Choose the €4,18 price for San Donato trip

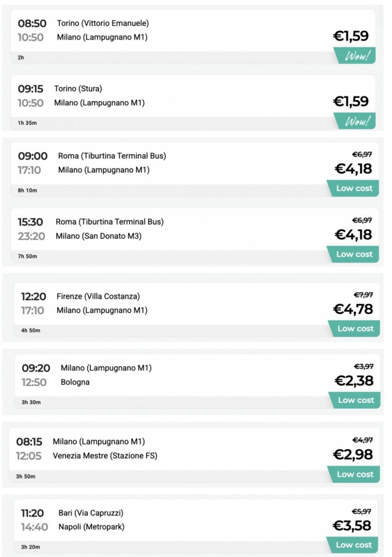[353, 235]
